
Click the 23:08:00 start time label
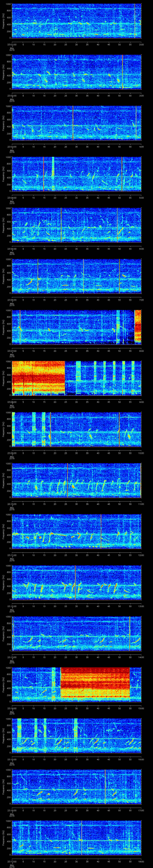[x=12, y=402]
